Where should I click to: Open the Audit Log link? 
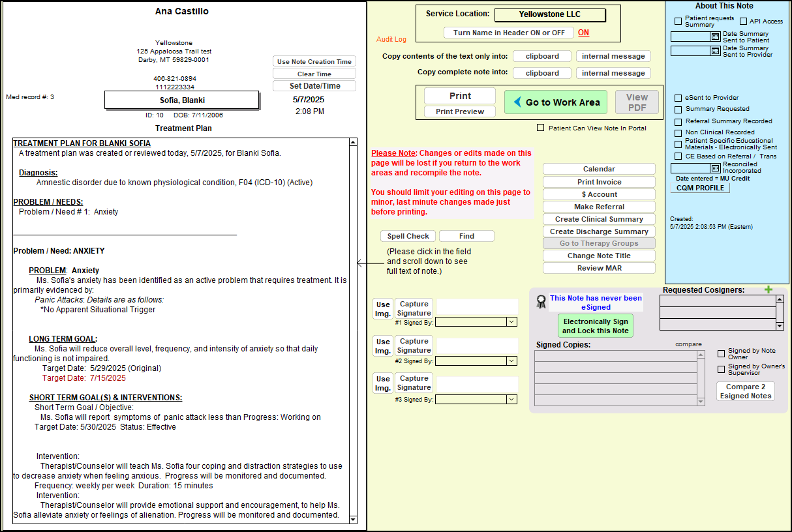pyautogui.click(x=391, y=40)
